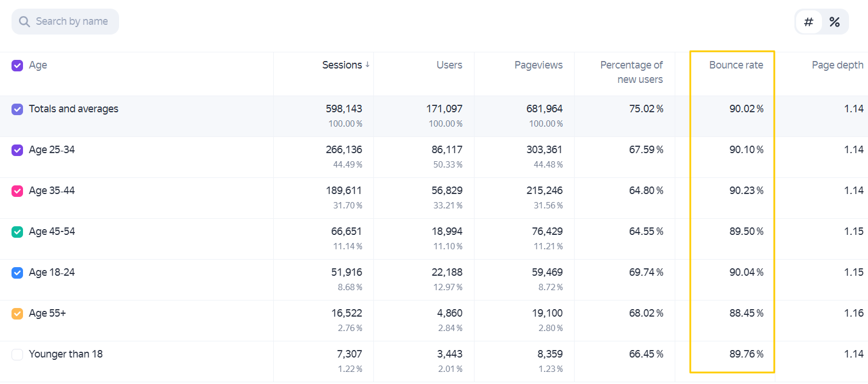Click the magnifier icon in search box
This screenshot has width=868, height=384.
24,22
